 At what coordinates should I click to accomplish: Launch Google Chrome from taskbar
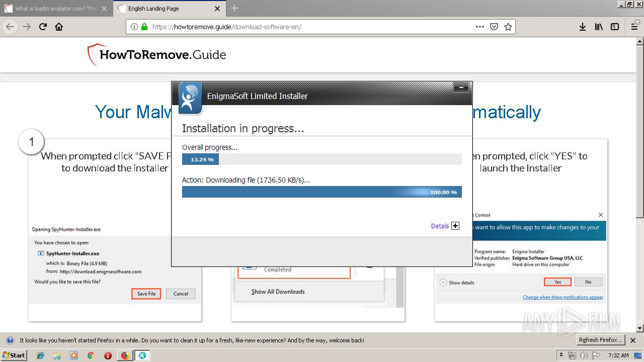click(91, 355)
